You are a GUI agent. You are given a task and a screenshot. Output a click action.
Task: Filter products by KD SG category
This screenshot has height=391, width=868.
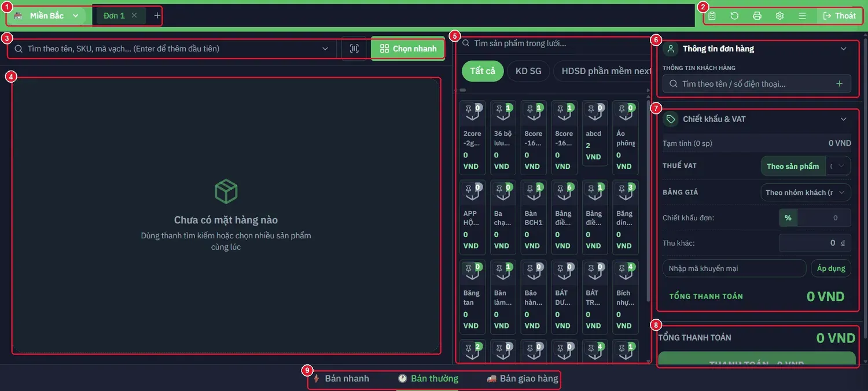528,71
